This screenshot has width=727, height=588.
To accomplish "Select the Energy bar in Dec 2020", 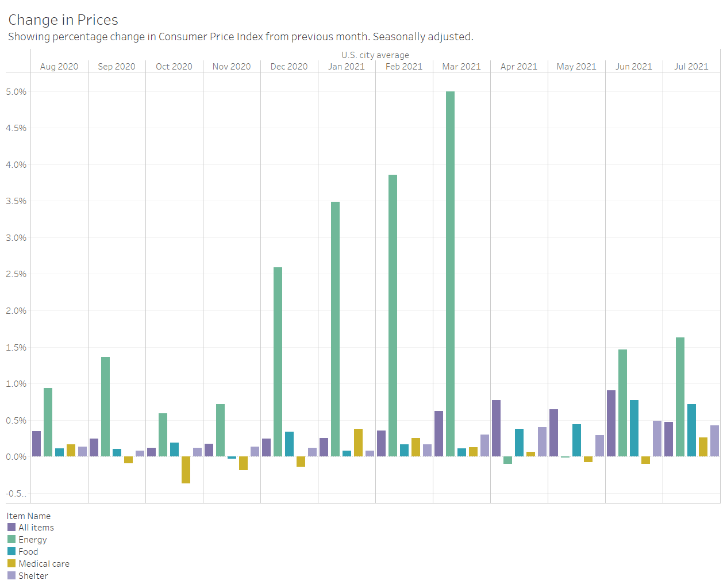I will (278, 362).
